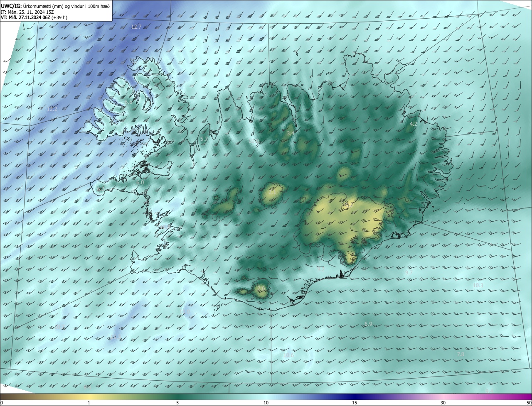The height and width of the screenshot is (406, 532).
Task: Click the 10.3 value southeast of Iceland
Action: [x=478, y=285]
